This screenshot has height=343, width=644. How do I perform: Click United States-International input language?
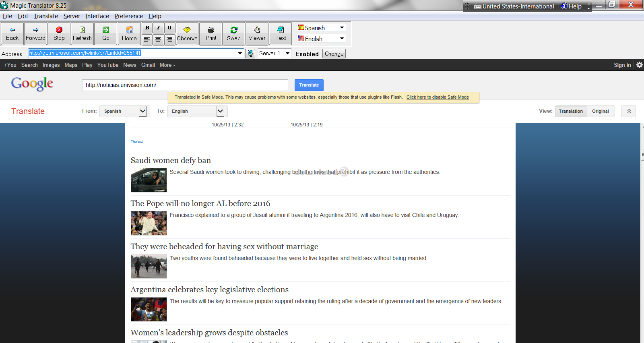tap(518, 6)
